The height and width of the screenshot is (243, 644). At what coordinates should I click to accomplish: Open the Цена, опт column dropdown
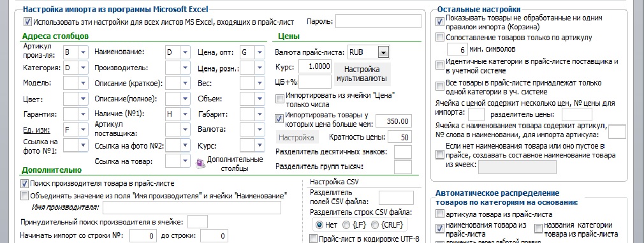[260, 52]
